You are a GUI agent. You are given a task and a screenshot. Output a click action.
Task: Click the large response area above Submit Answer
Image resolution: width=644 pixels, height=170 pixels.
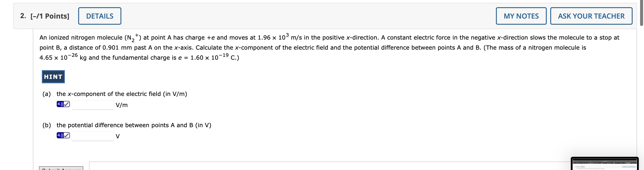click(300, 167)
